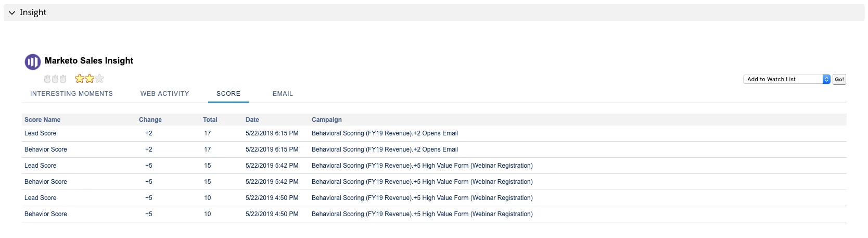Click the Go! button
The image size is (868, 238).
(839, 79)
